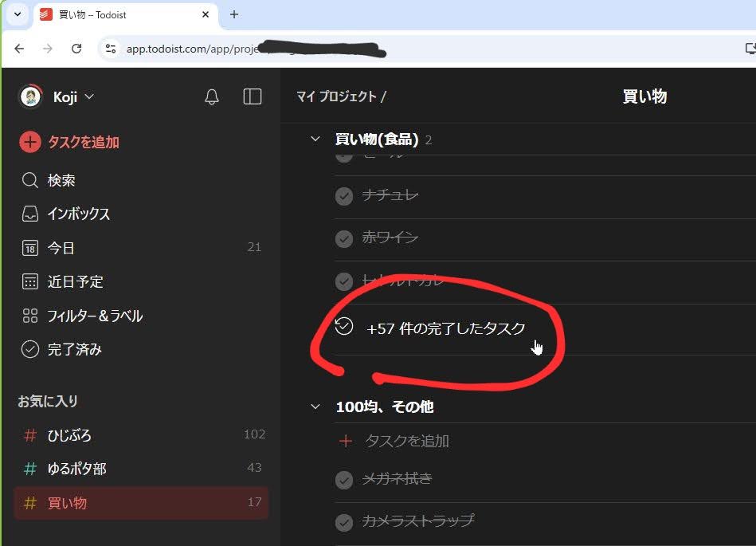Open 近日予定 upcoming calendar view
The height and width of the screenshot is (546, 756).
pos(75,281)
